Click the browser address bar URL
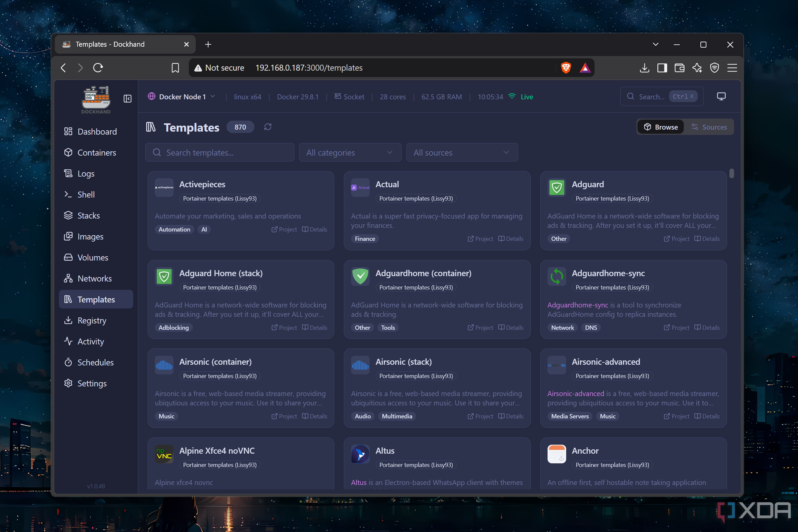The image size is (798, 532). coord(309,68)
